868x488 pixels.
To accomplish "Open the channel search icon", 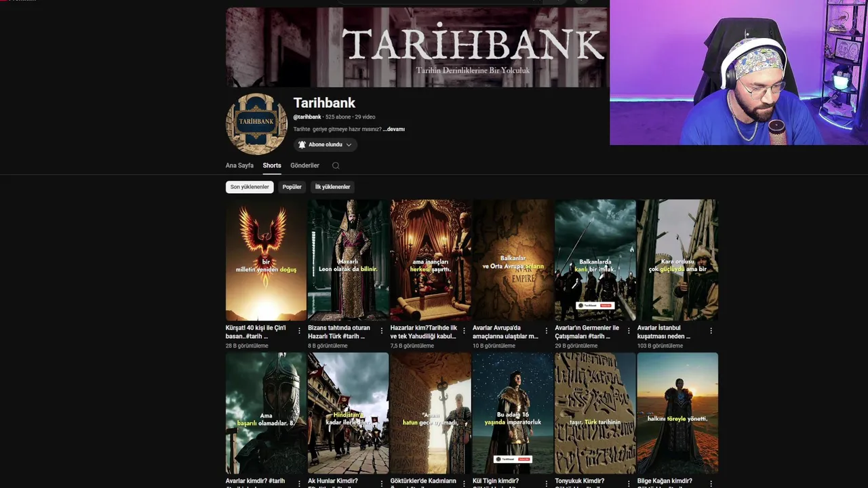I will coord(336,165).
